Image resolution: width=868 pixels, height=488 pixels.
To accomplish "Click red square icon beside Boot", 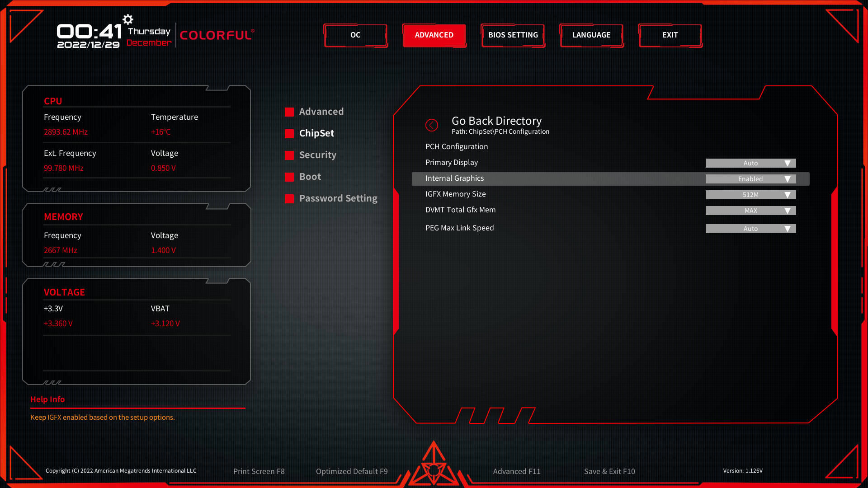I will pyautogui.click(x=289, y=177).
